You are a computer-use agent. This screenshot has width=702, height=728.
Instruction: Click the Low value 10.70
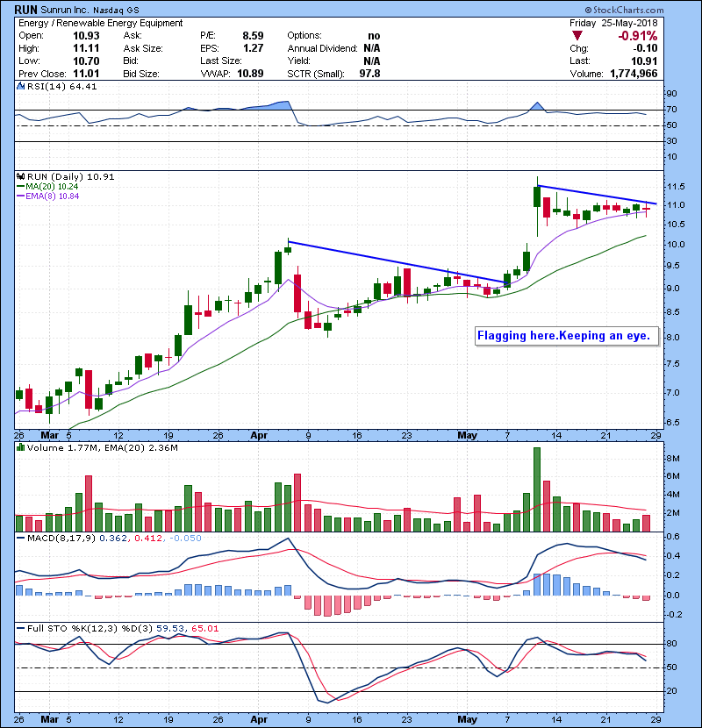(x=86, y=61)
